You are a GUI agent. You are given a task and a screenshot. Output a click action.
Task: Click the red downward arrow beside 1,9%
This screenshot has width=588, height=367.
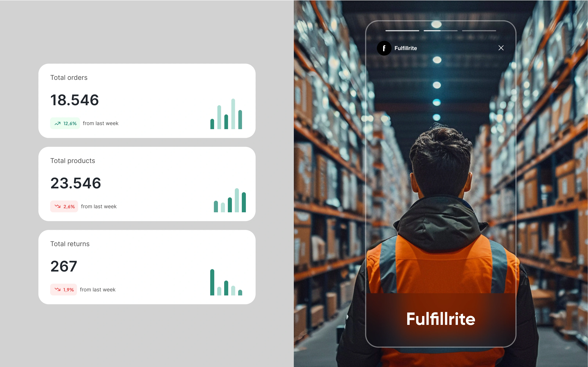58,289
